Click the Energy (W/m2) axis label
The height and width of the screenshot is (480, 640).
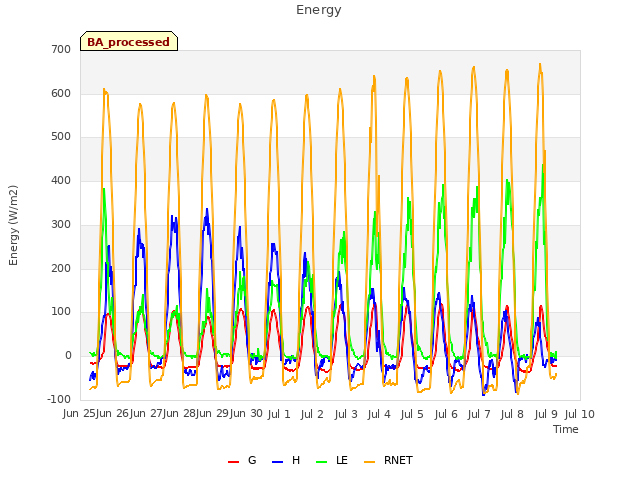(x=13, y=225)
